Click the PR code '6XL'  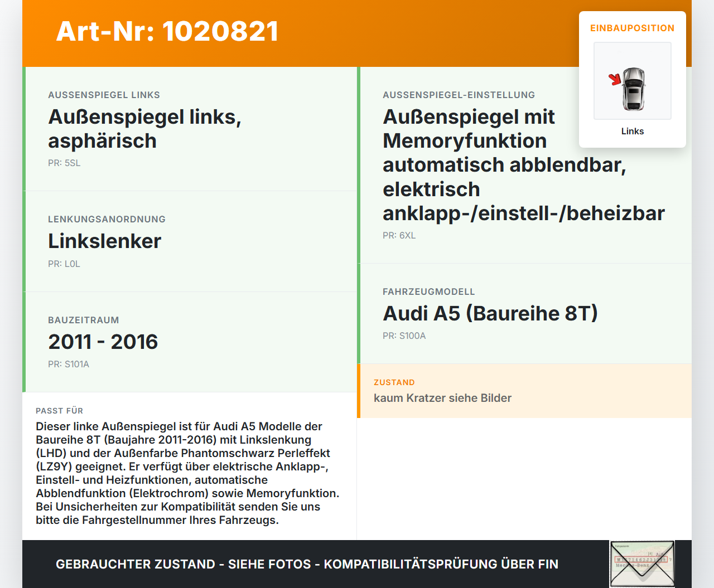[398, 235]
